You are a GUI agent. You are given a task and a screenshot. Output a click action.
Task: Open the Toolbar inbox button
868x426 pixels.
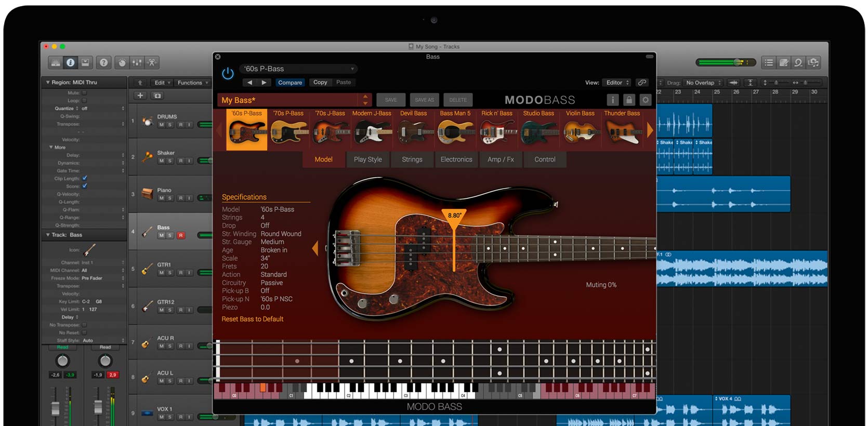pos(85,63)
